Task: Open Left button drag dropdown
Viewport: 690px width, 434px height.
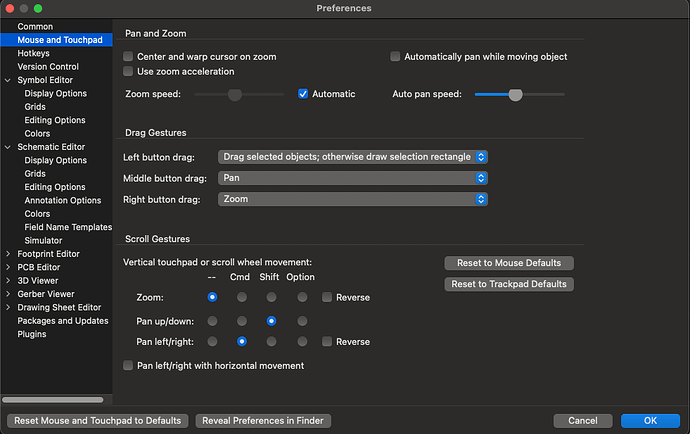Action: pos(352,157)
